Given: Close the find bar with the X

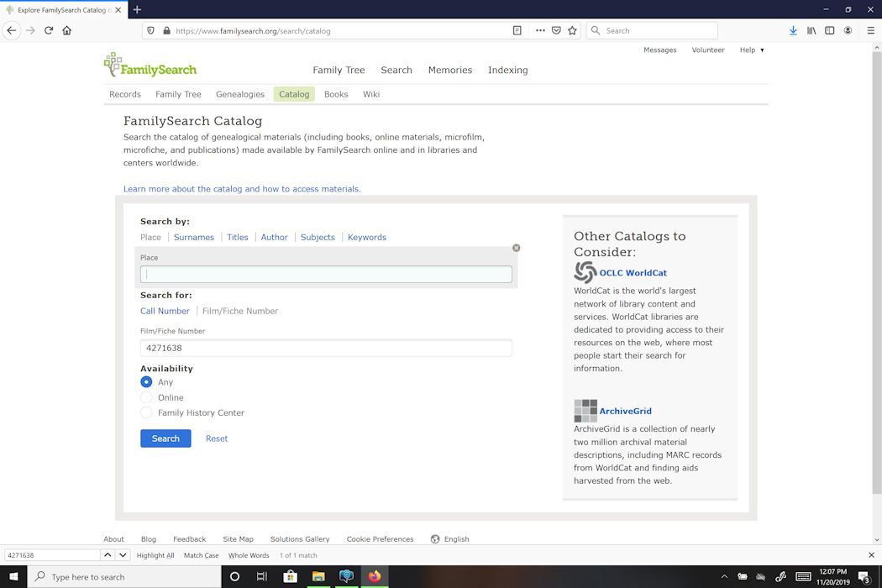Looking at the screenshot, I should [871, 554].
